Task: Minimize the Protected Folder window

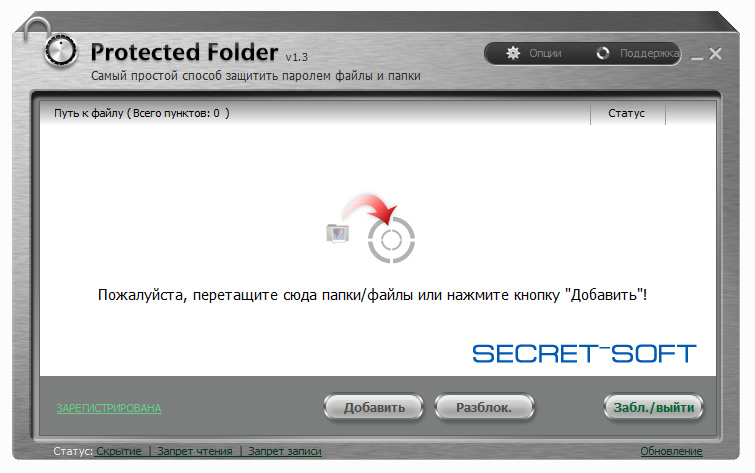Action: click(697, 54)
